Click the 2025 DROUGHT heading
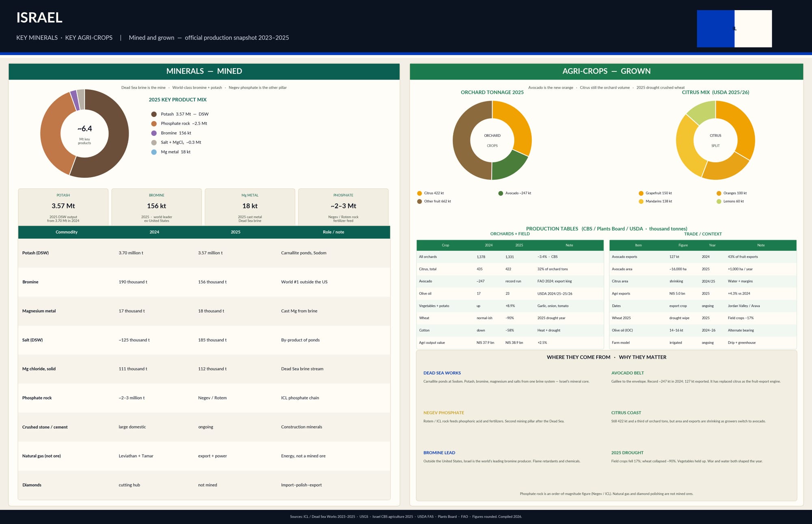 coord(627,453)
